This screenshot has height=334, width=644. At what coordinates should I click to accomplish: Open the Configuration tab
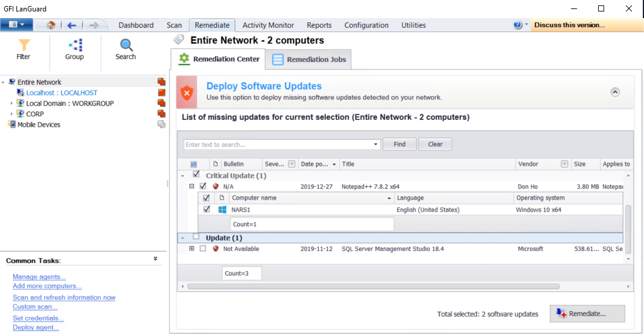coord(366,25)
